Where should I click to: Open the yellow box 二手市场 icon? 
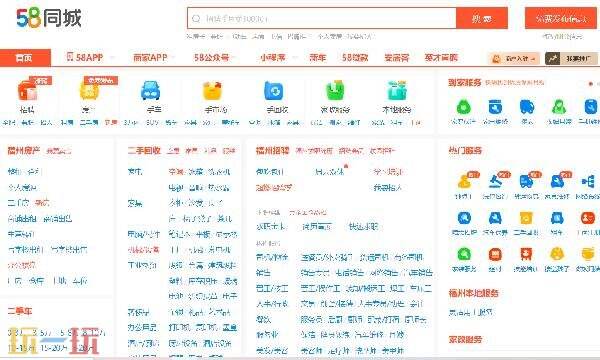pyautogui.click(x=212, y=91)
